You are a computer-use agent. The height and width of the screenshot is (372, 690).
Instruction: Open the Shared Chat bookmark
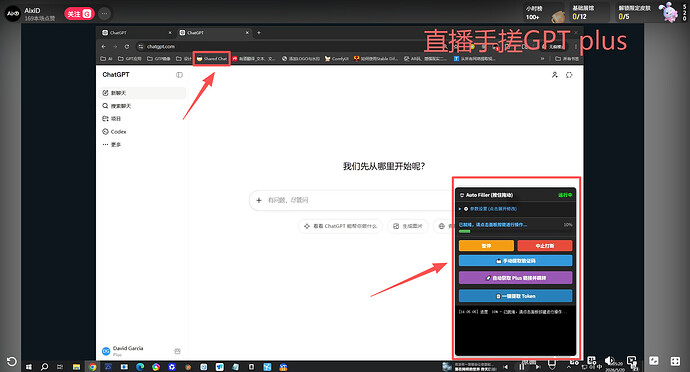click(x=212, y=59)
